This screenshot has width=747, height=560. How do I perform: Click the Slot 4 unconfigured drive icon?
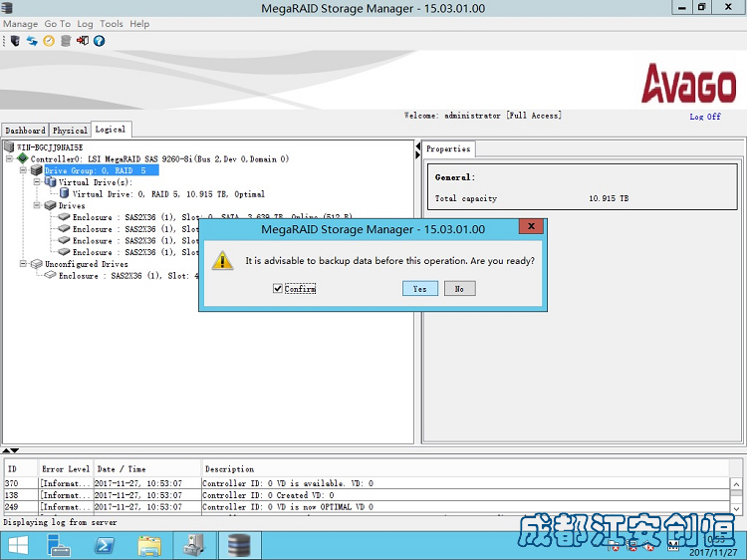point(50,275)
